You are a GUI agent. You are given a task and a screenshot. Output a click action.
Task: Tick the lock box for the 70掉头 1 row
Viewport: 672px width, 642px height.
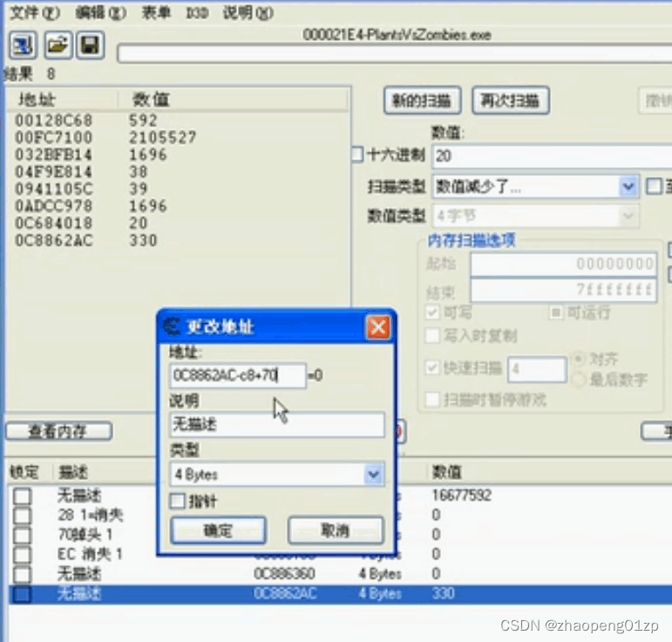pos(23,536)
